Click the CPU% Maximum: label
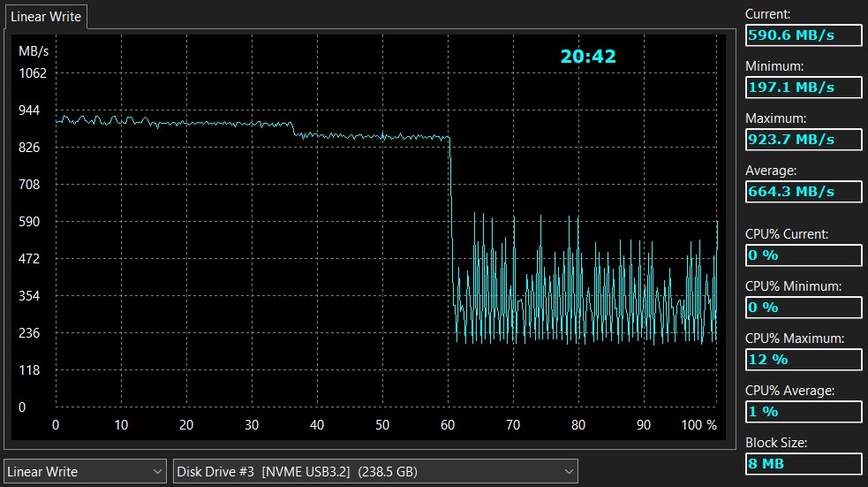868x487 pixels. 795,339
